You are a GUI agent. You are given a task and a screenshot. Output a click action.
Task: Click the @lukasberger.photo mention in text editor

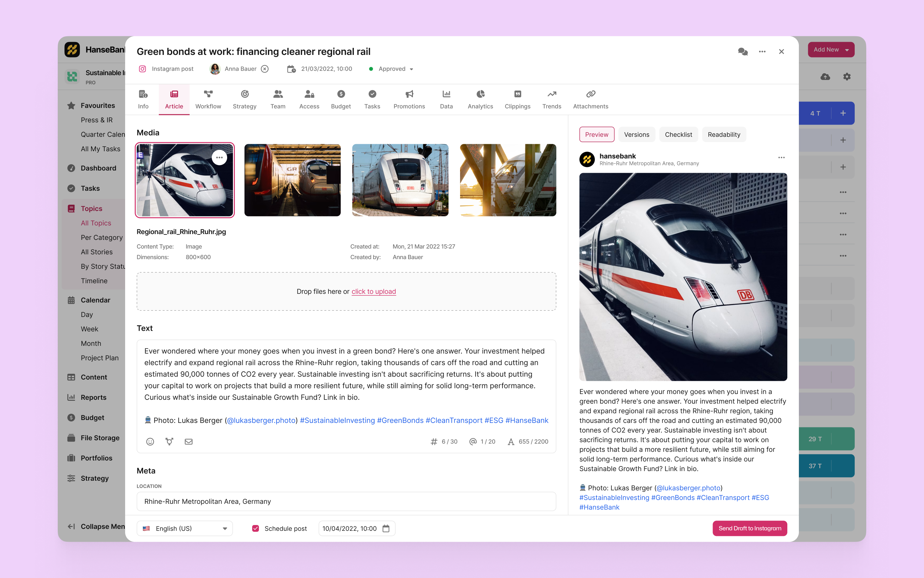click(261, 420)
